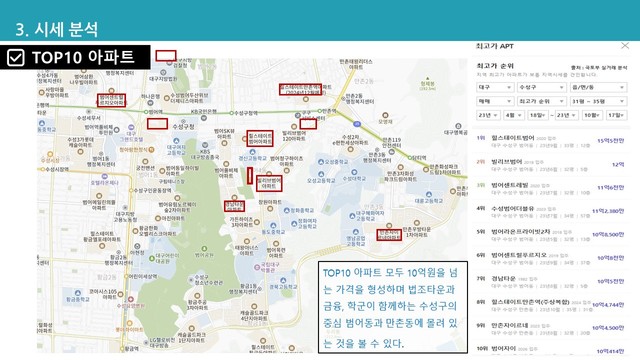Screen dimensions: 640x360
Task: Open the 9위 만촌자이르네 listing
Action: coord(551,328)
